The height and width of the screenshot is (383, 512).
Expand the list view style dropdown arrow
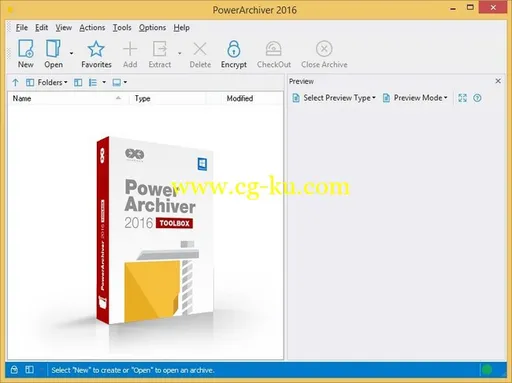[104, 82]
